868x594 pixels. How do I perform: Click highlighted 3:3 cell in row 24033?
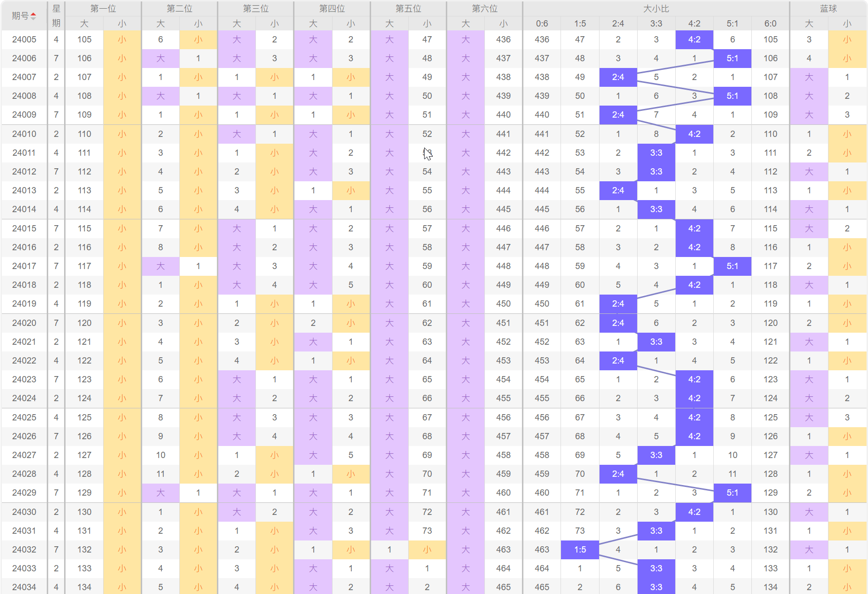[656, 568]
